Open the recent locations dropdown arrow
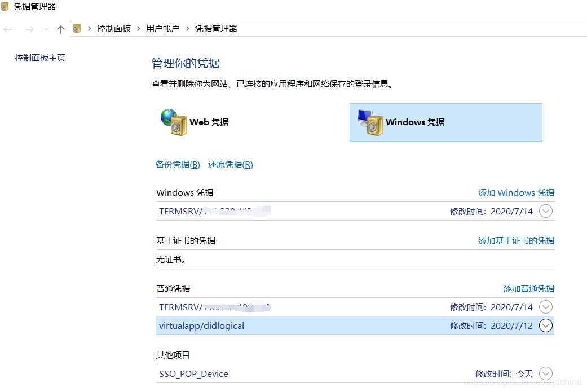 (46, 29)
